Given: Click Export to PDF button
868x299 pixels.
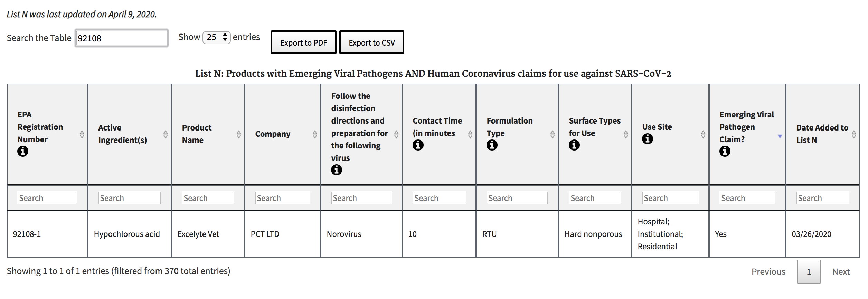Looking at the screenshot, I should click(x=303, y=42).
